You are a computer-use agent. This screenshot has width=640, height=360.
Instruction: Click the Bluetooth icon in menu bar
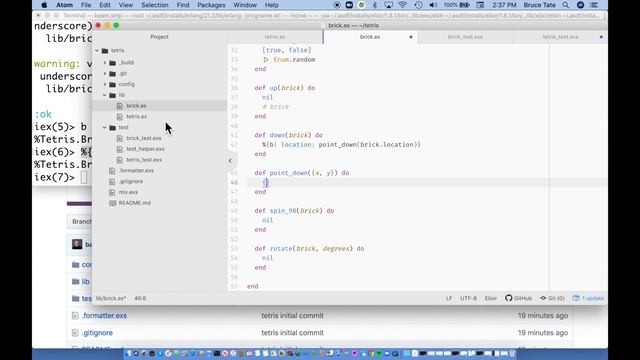click(375, 5)
